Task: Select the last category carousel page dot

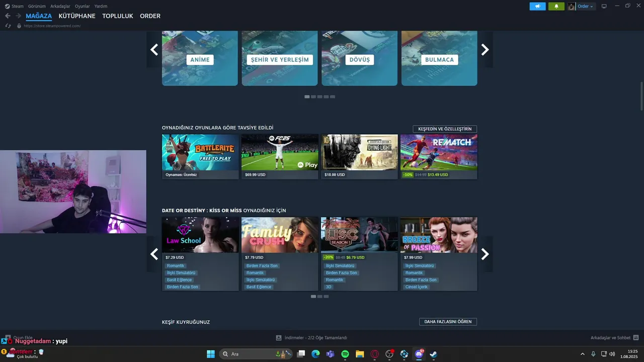Action: [x=333, y=97]
